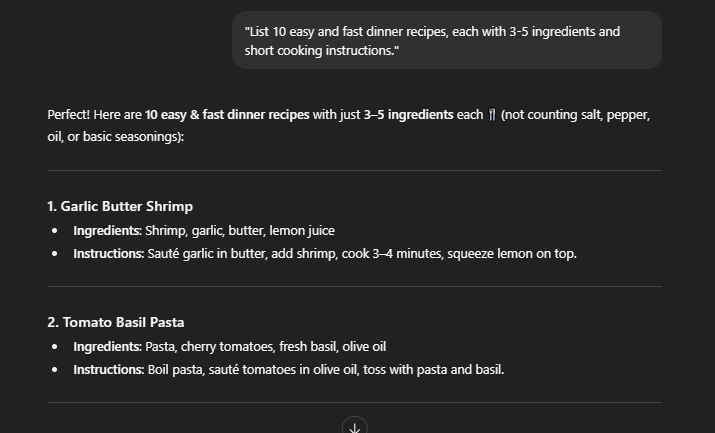Click the scroll-to-bottom arrow button

pos(355,427)
